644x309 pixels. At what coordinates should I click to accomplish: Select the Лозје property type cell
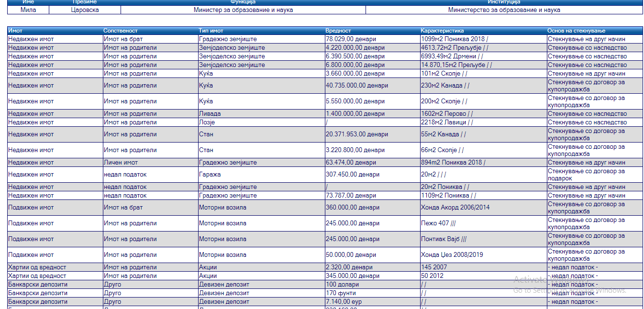click(207, 122)
